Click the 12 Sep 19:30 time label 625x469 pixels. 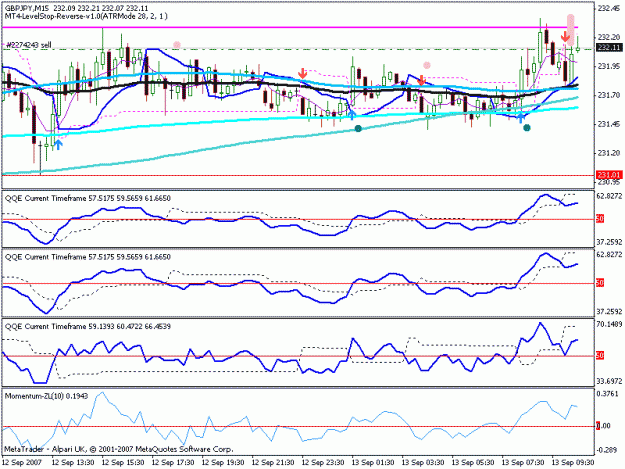coord(223,463)
